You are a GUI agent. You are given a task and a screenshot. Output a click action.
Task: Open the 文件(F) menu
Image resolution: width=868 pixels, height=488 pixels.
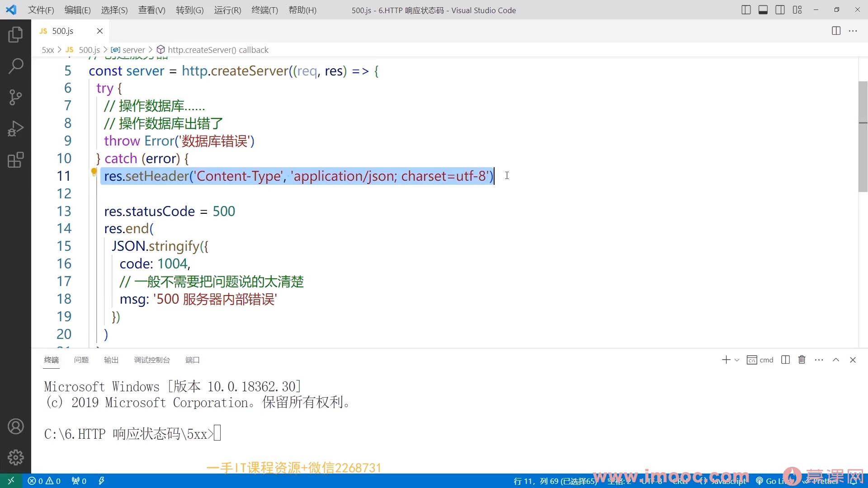coord(41,10)
